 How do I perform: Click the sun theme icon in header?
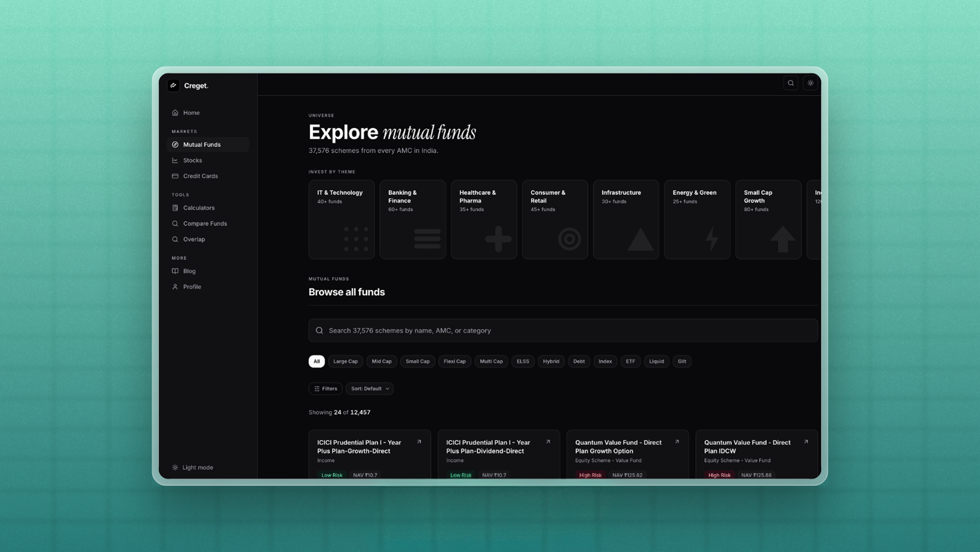pos(810,83)
